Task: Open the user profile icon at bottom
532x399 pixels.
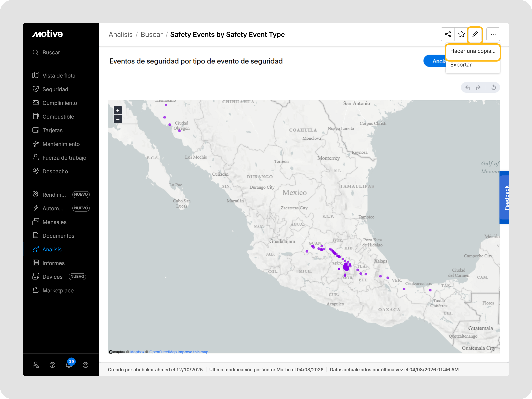Action: pyautogui.click(x=85, y=365)
